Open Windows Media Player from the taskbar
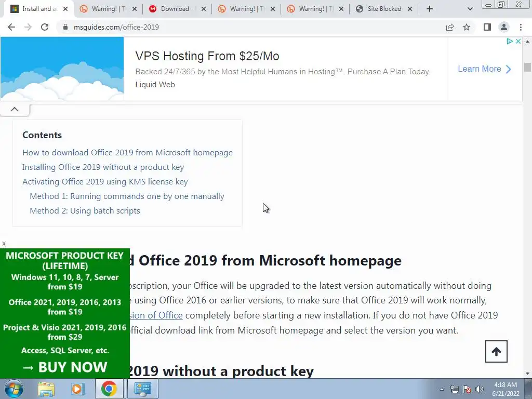532x399 pixels. 77,389
